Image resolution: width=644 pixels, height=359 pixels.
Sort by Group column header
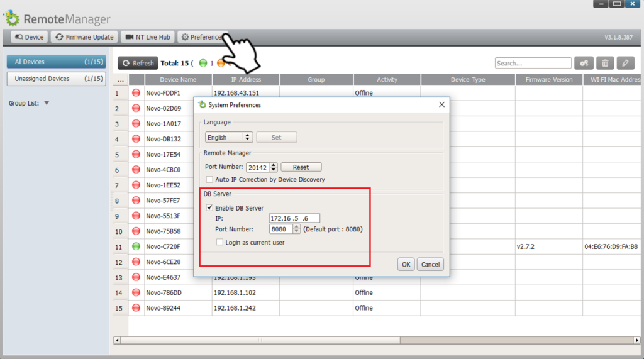click(x=316, y=80)
